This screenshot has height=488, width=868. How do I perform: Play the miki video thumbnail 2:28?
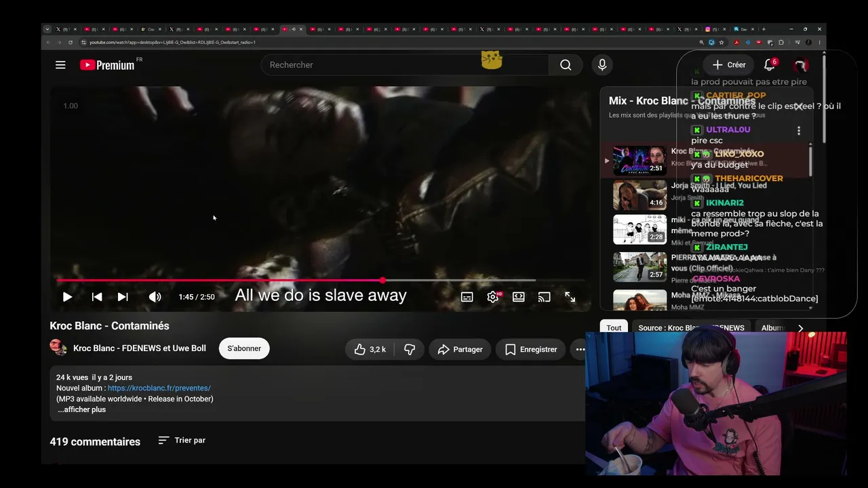coord(639,229)
